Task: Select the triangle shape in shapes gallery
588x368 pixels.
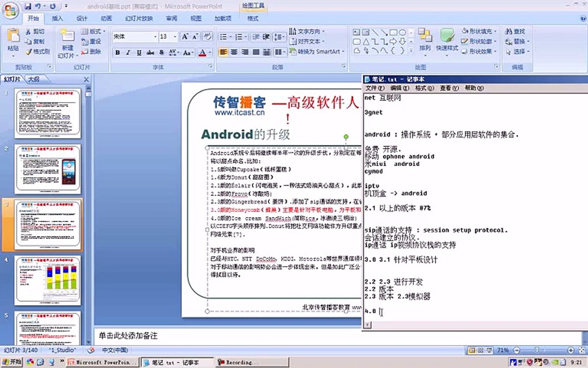Action: [x=366, y=41]
